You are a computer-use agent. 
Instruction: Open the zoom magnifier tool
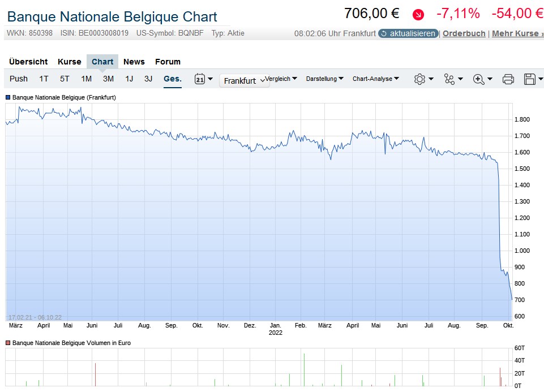[x=482, y=79]
